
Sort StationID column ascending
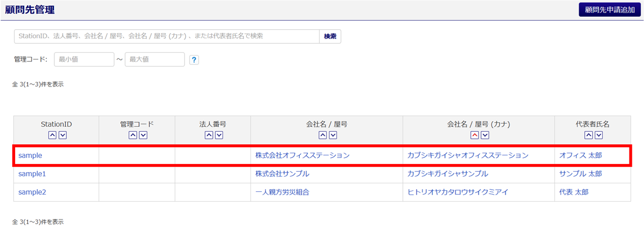click(52, 135)
